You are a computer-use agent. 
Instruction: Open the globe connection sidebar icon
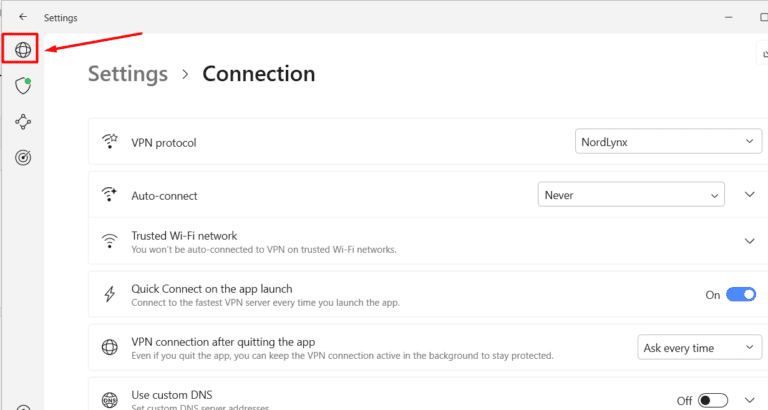[22, 48]
